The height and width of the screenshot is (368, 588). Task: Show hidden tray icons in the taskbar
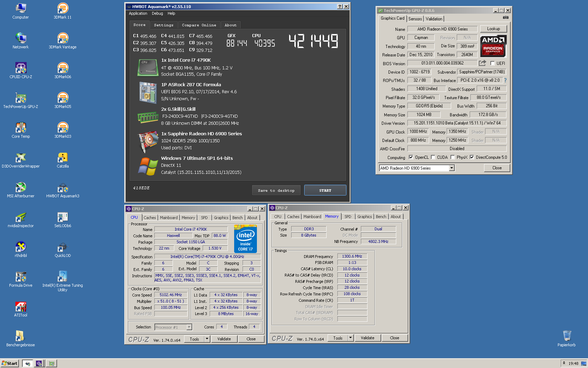(x=564, y=363)
